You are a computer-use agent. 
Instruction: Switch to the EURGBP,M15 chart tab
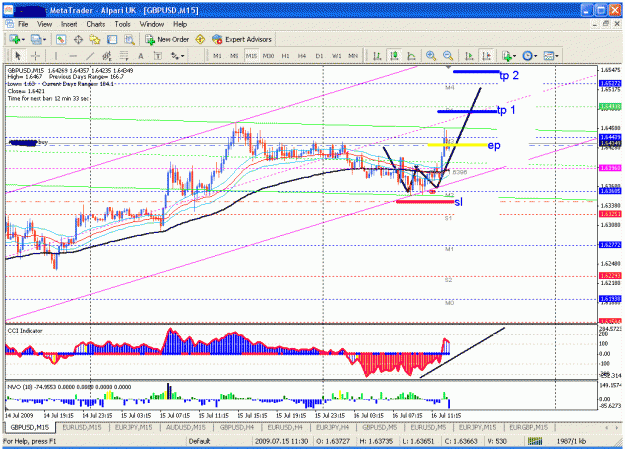pos(529,427)
